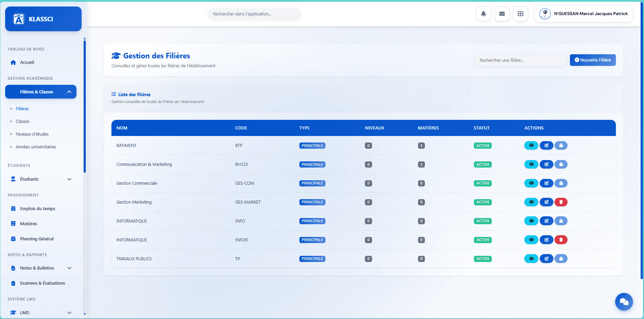The height and width of the screenshot is (319, 644).
Task: Click the Rechercher une filière search field
Action: [520, 60]
